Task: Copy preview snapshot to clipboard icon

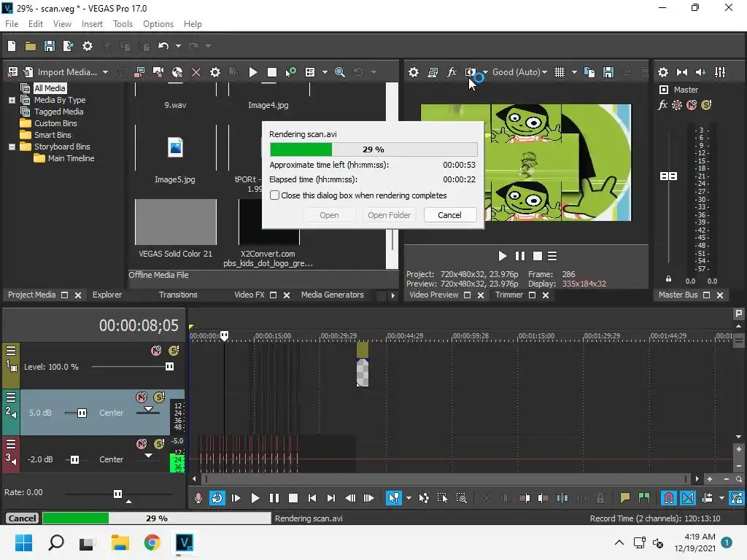Action: 589,72
